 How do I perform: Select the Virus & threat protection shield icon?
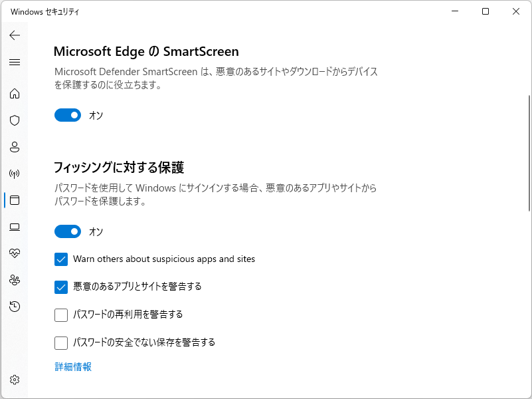click(x=15, y=120)
